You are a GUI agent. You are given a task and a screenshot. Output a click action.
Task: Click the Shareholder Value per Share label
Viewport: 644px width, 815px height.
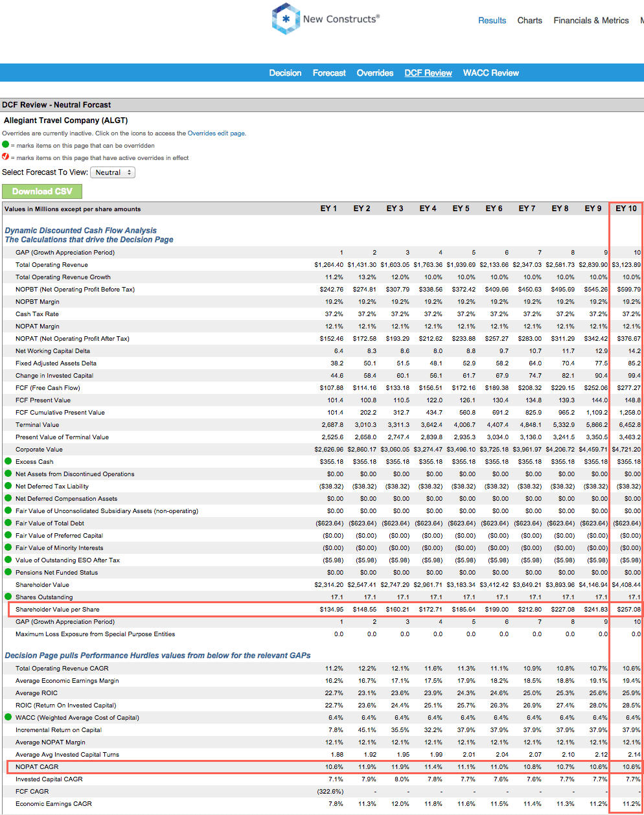[x=58, y=610]
